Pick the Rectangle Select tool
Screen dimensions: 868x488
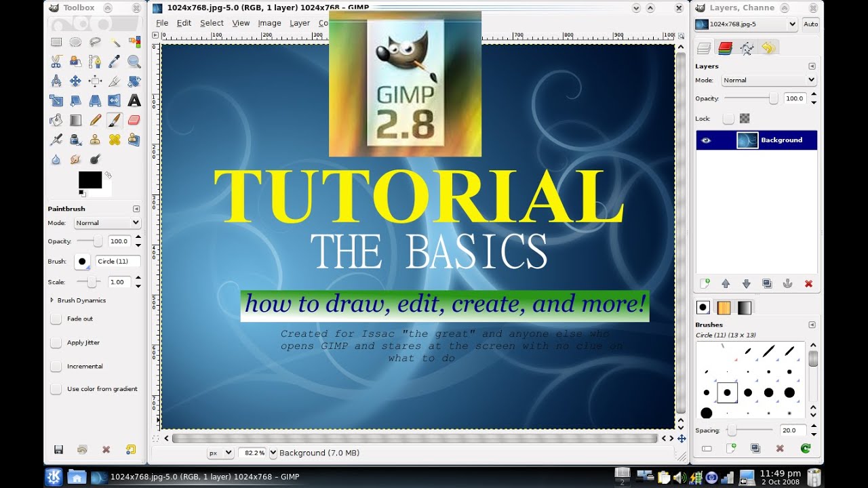tap(57, 42)
